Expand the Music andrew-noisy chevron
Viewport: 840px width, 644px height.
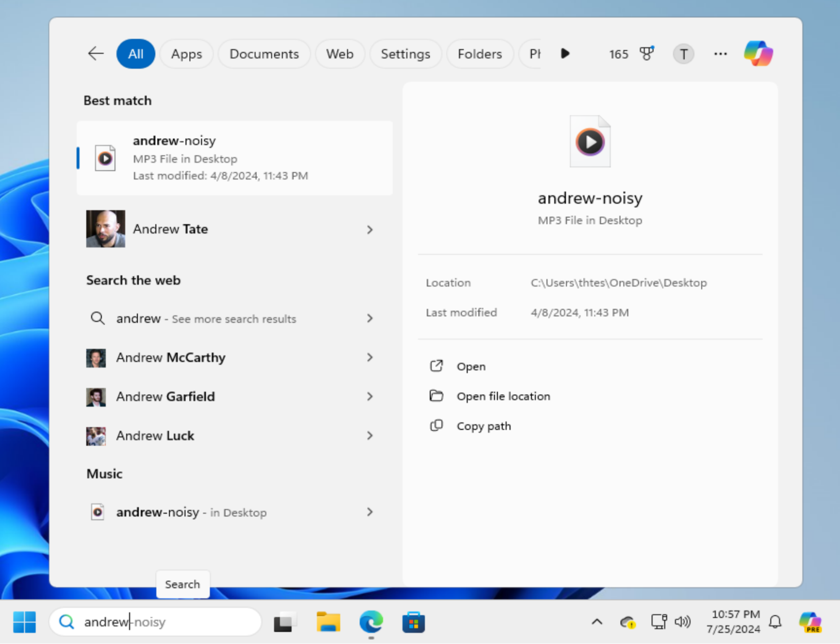point(370,512)
